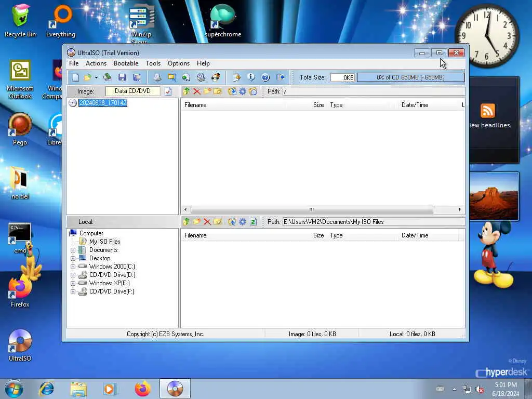Open the Options menu
This screenshot has height=399, width=532.
click(x=179, y=63)
